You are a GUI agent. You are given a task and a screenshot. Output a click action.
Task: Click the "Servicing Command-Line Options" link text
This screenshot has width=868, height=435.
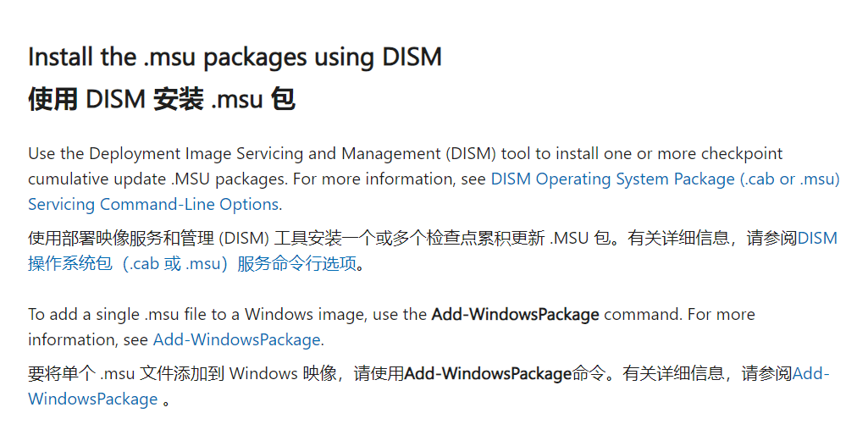[153, 205]
